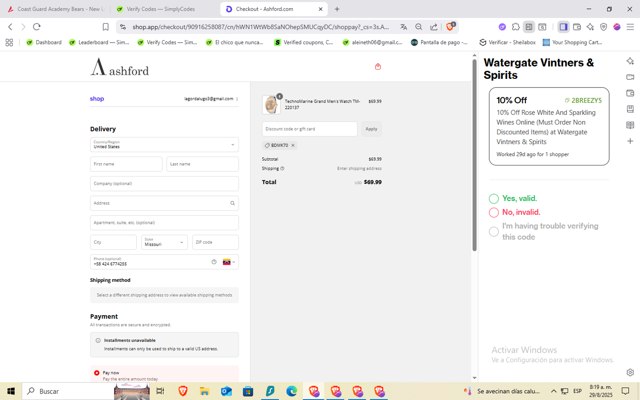Click the purple extension icon in toolbar

[x=502, y=27]
